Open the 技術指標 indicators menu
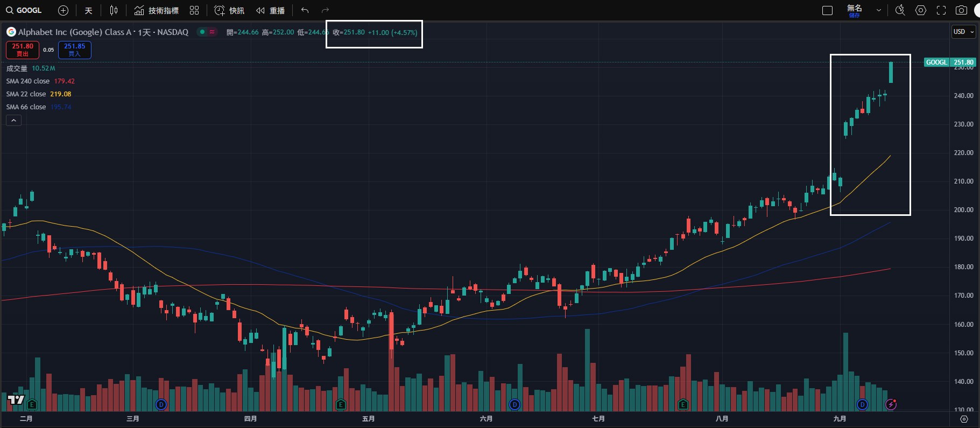 click(x=157, y=10)
